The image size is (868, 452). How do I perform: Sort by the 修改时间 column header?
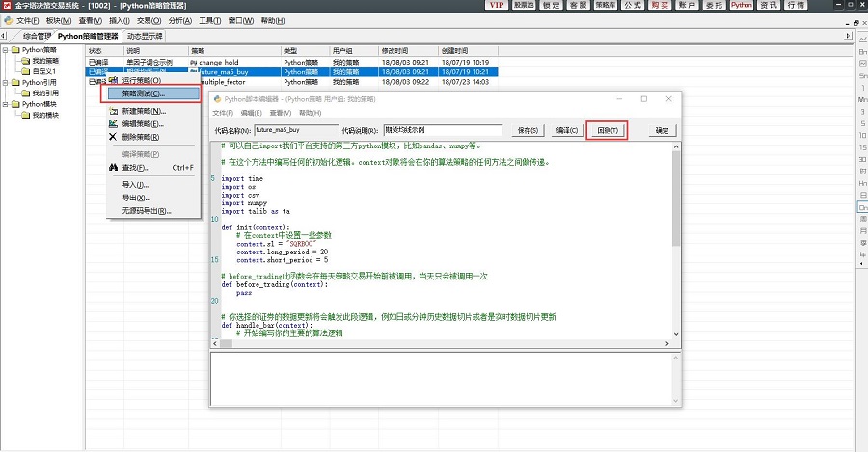(x=408, y=50)
